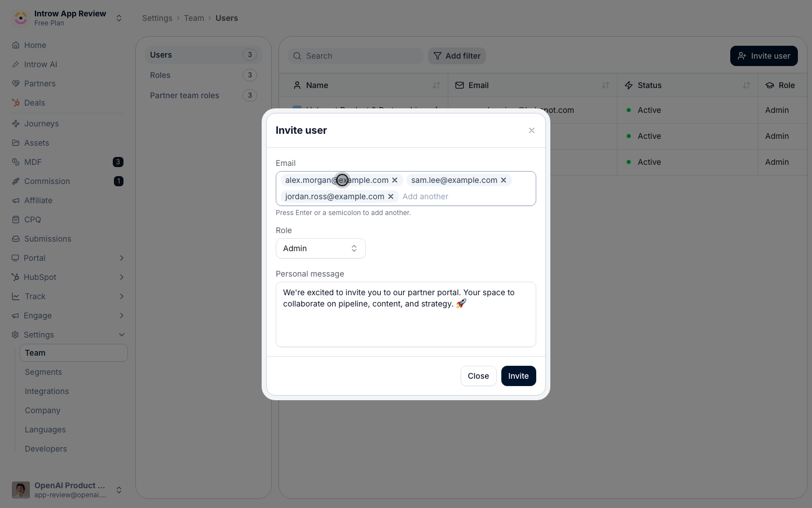
Task: Send invites with the Invite button
Action: click(x=519, y=376)
